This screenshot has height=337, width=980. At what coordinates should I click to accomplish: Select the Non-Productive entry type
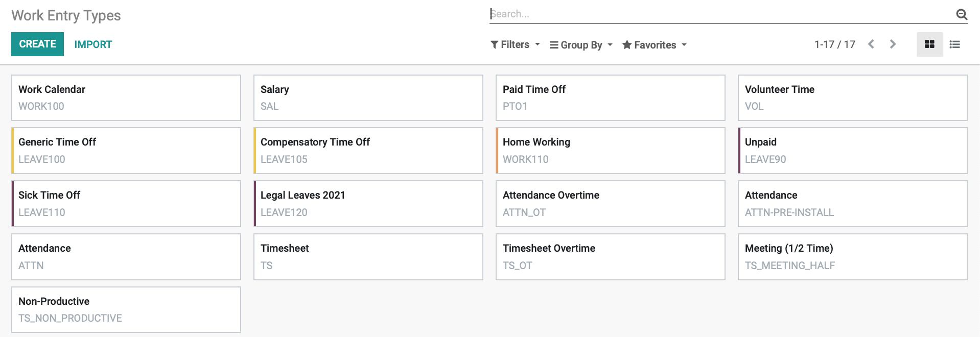tap(126, 309)
